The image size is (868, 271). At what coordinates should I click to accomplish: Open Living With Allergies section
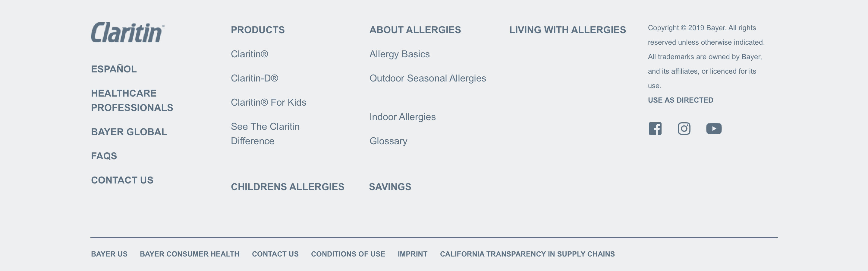(568, 30)
